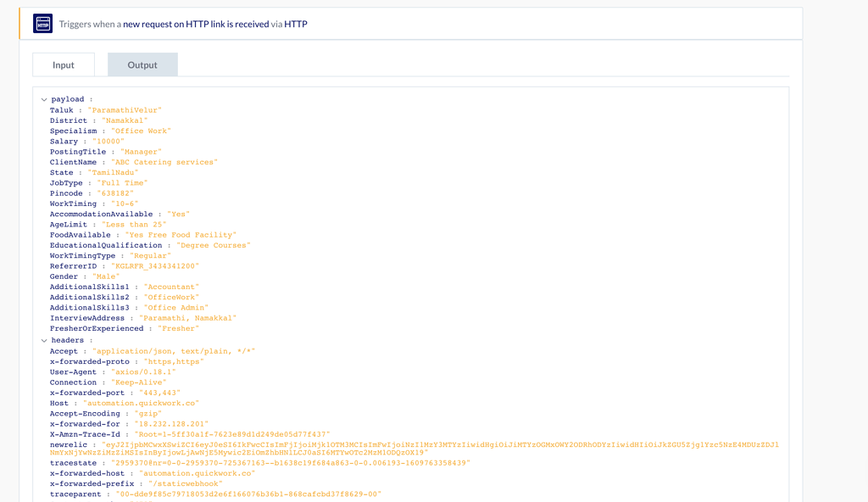Collapse the headers section
The height and width of the screenshot is (502, 868).
(x=44, y=340)
